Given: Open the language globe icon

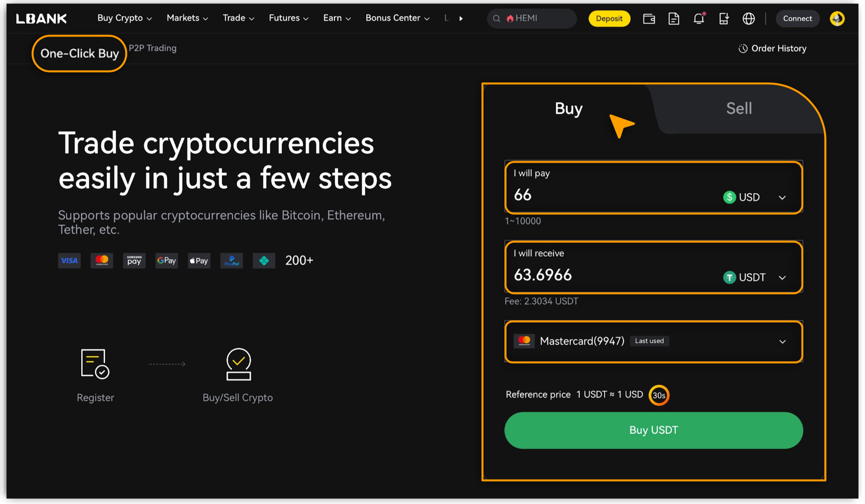Looking at the screenshot, I should (x=748, y=19).
